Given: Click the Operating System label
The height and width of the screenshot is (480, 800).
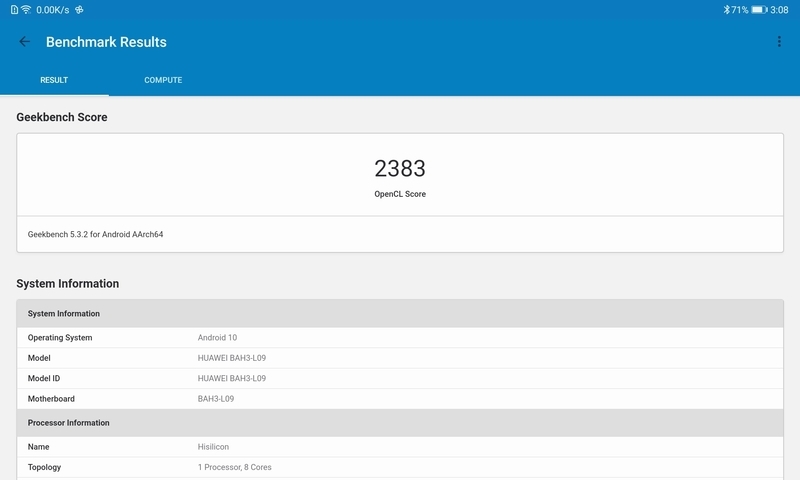Looking at the screenshot, I should click(60, 338).
